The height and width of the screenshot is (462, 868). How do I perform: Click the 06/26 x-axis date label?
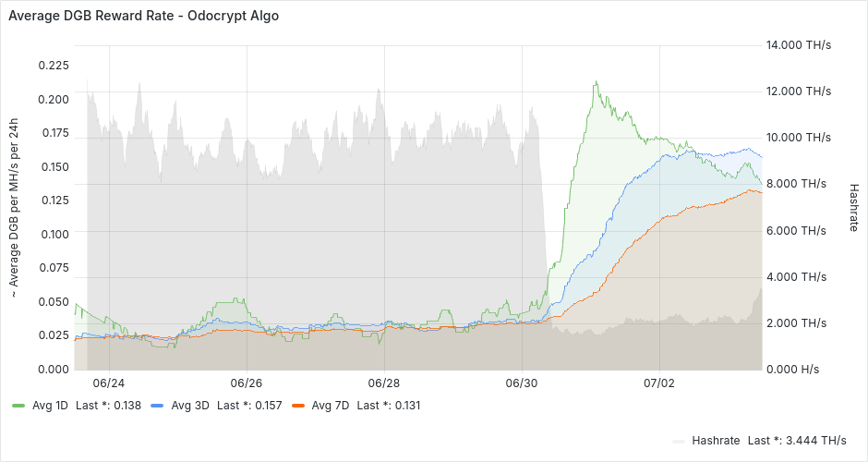click(x=247, y=383)
